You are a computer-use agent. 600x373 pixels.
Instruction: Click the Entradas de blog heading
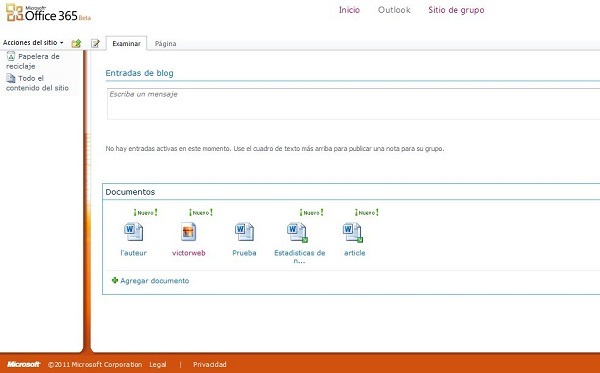click(x=139, y=73)
